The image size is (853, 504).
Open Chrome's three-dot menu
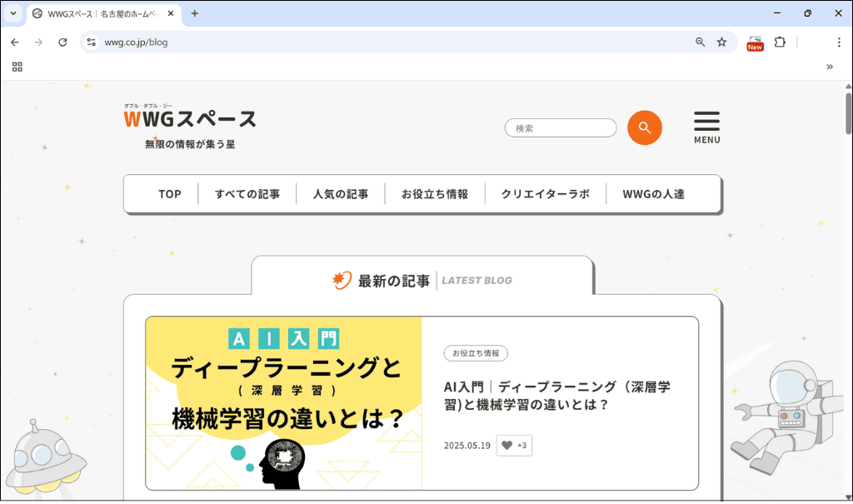[839, 42]
